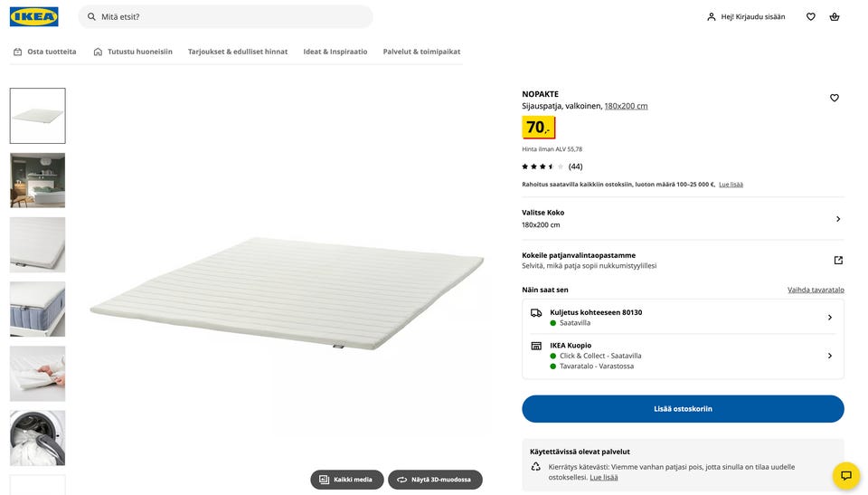This screenshot has width=868, height=495.
Task: Open the Osta tuotteita menu
Action: click(x=44, y=52)
